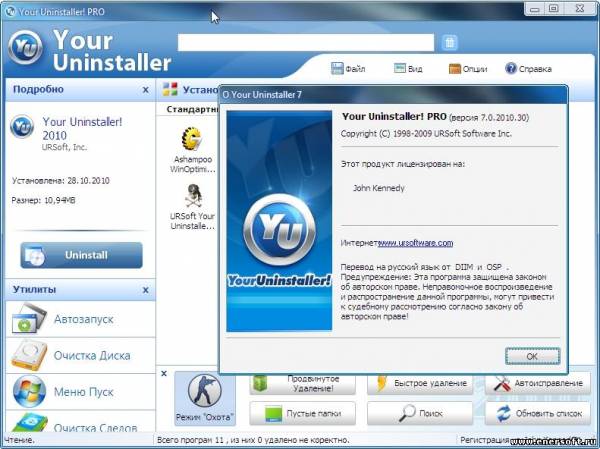The width and height of the screenshot is (600, 449).
Task: Open the www.ursoftware.com link
Action: pos(415,243)
